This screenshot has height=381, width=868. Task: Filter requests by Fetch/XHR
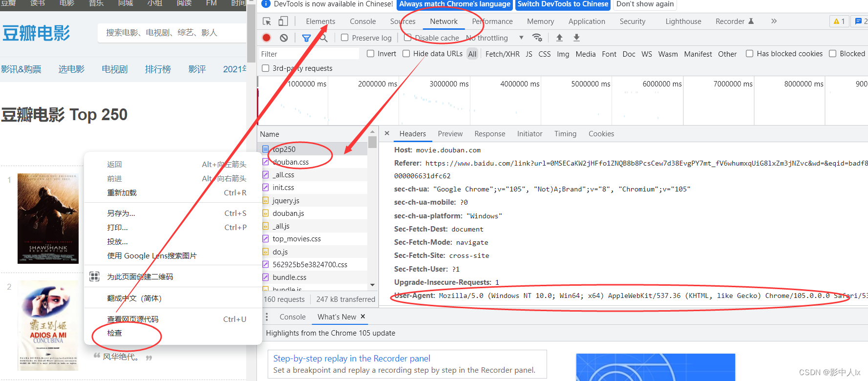503,54
